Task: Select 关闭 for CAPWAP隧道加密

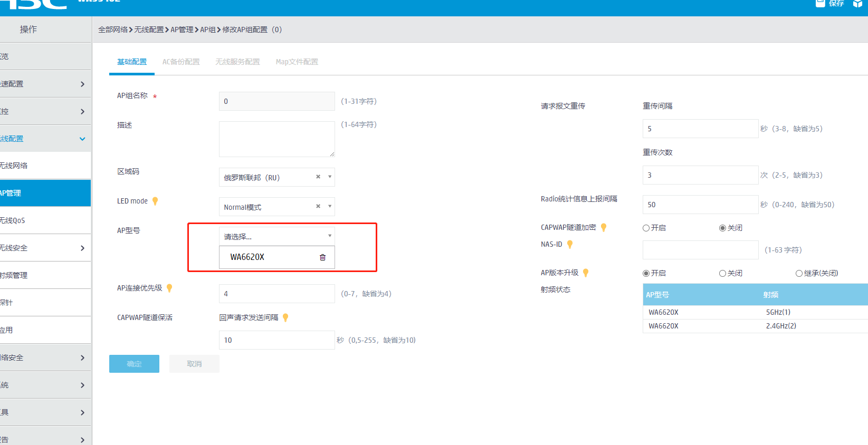Action: point(722,228)
